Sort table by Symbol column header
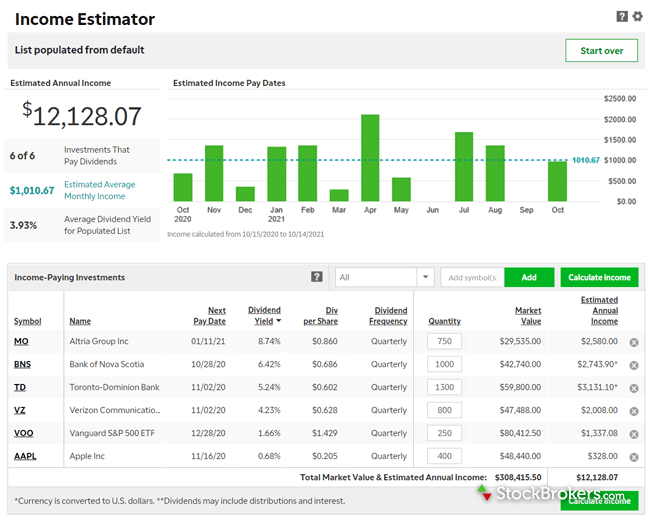Screen dimensions: 650x517 (27, 321)
